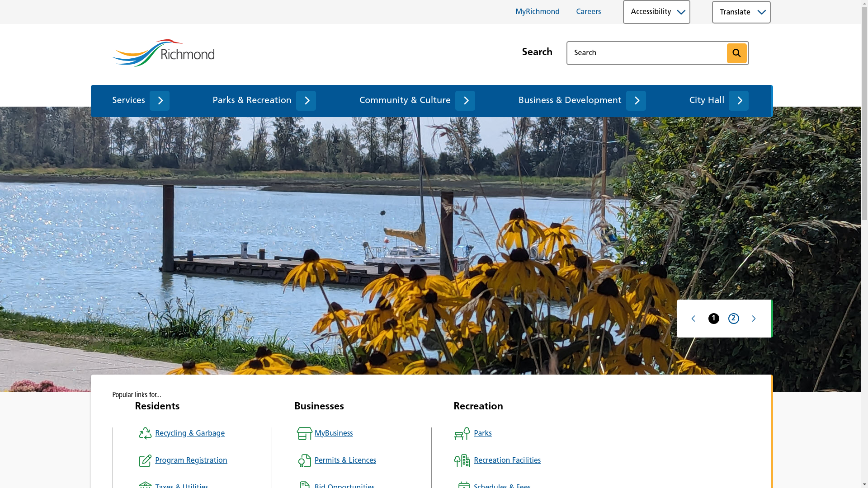Click the Permits & Licences icon

(x=304, y=460)
